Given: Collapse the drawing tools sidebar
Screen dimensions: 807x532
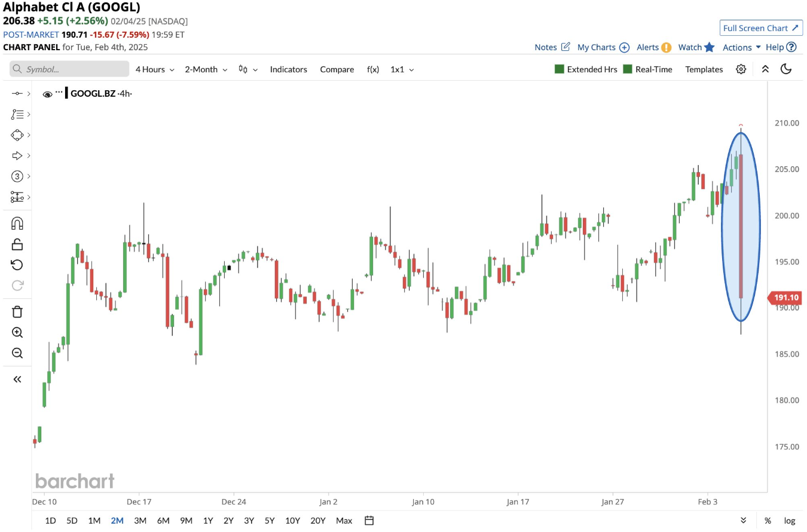Looking at the screenshot, I should click(x=17, y=379).
